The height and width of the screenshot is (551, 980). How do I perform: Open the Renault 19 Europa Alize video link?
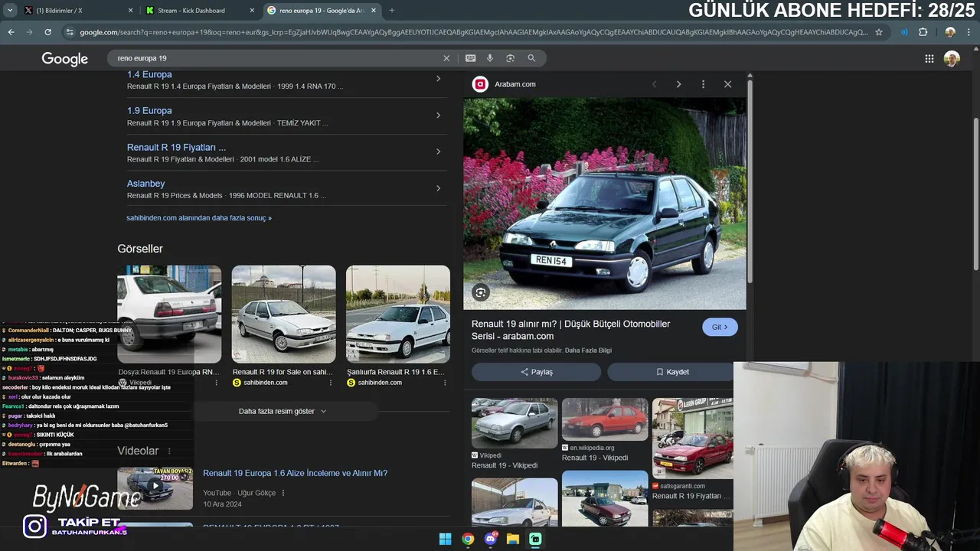[x=295, y=473]
